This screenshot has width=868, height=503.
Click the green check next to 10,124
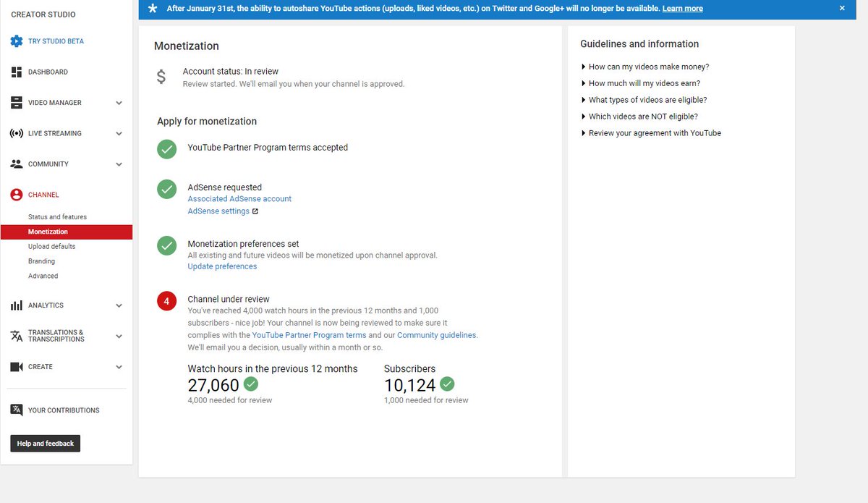coord(447,384)
